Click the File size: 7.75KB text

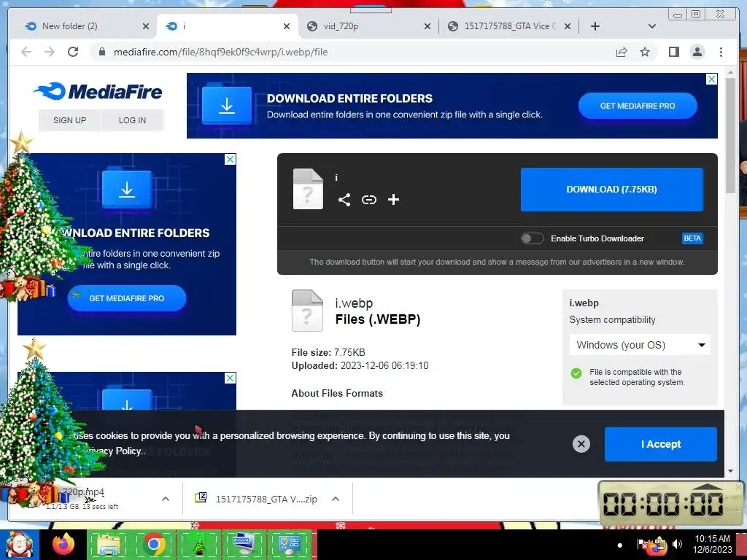328,352
